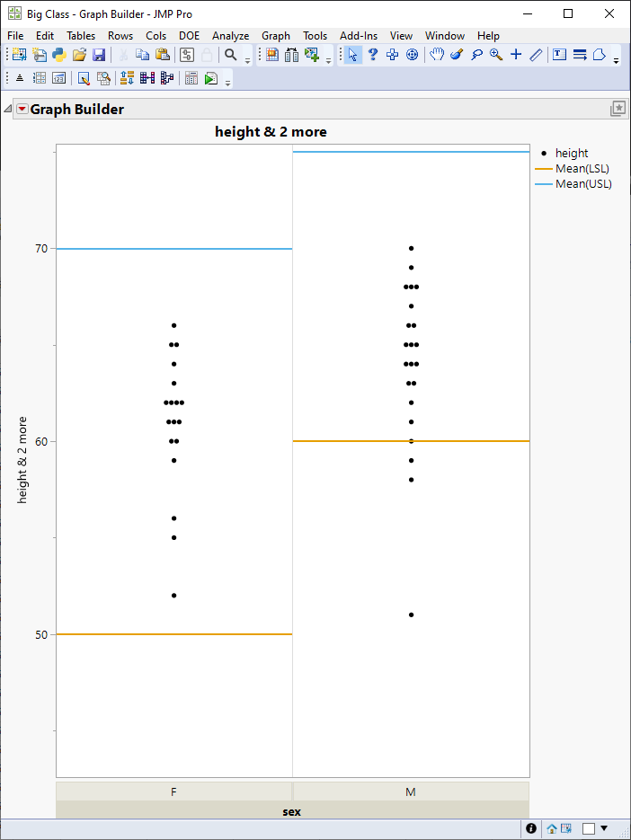Select the Crosshairs tool
Viewport: 631px width, 840px height.
(x=516, y=55)
